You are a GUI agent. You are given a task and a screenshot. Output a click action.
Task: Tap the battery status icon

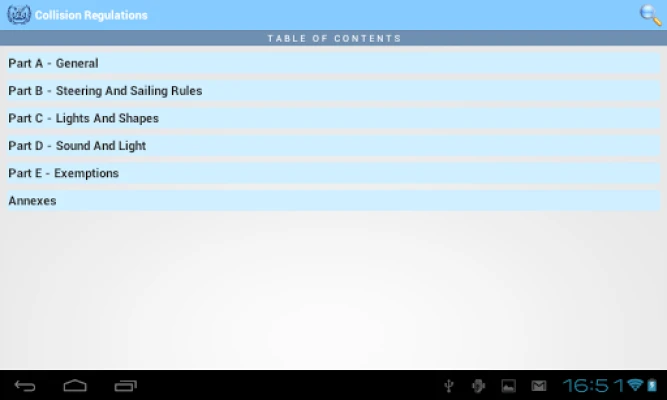coord(653,385)
